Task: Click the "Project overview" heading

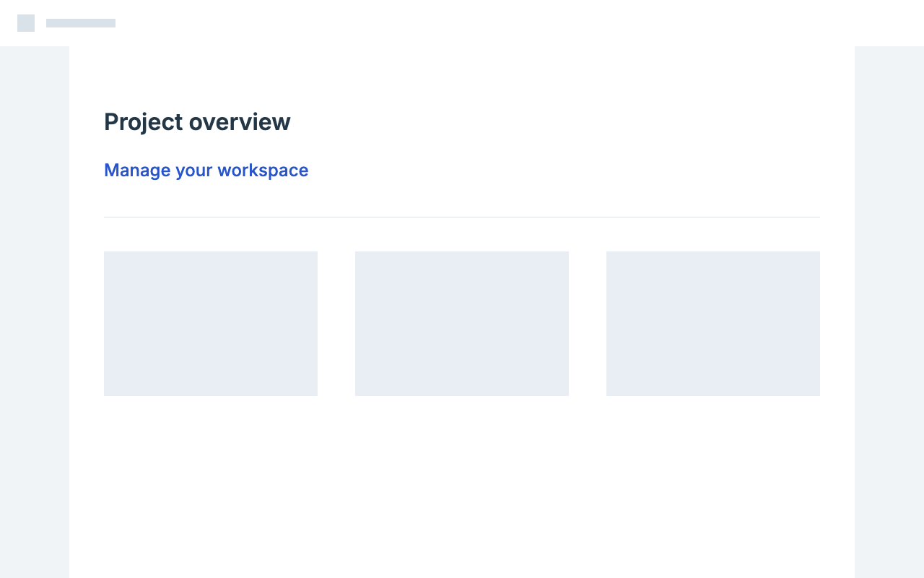Action: tap(197, 121)
